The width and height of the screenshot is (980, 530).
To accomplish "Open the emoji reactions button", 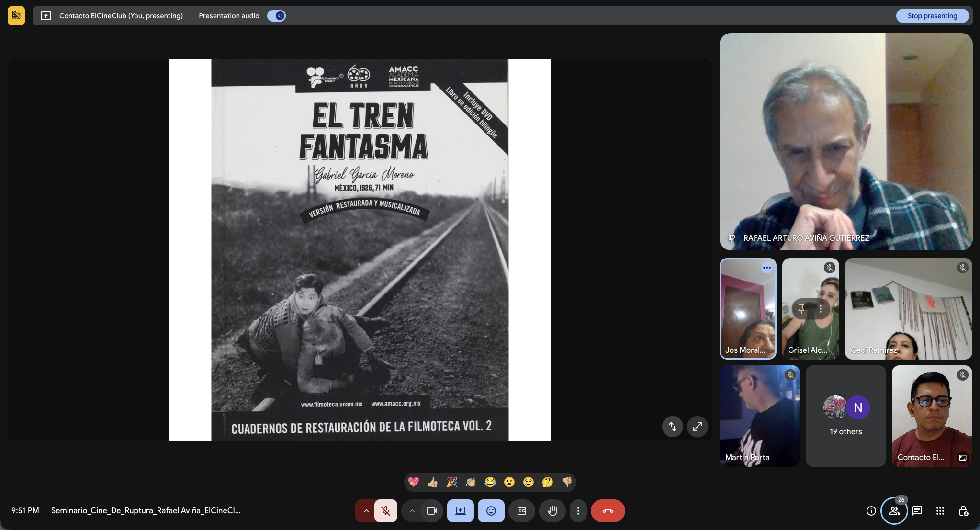I will pos(491,511).
